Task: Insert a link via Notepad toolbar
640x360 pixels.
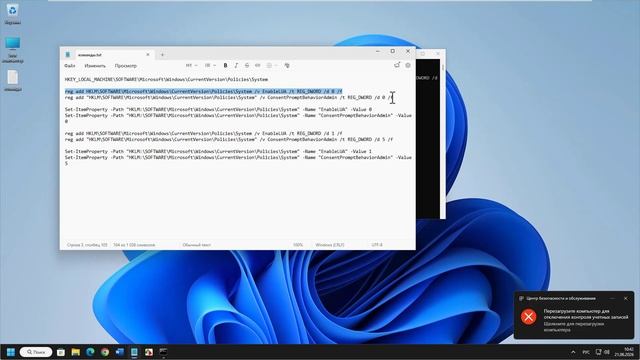Action: coord(258,65)
